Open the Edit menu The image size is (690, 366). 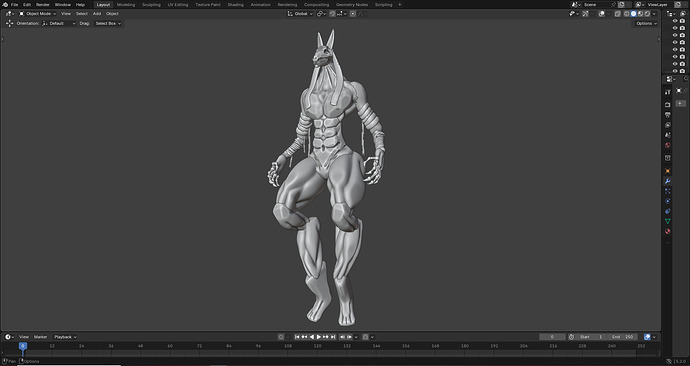[x=27, y=4]
